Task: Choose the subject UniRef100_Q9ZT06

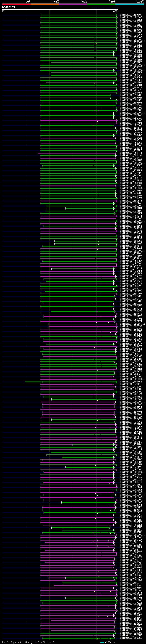Action: point(131,115)
